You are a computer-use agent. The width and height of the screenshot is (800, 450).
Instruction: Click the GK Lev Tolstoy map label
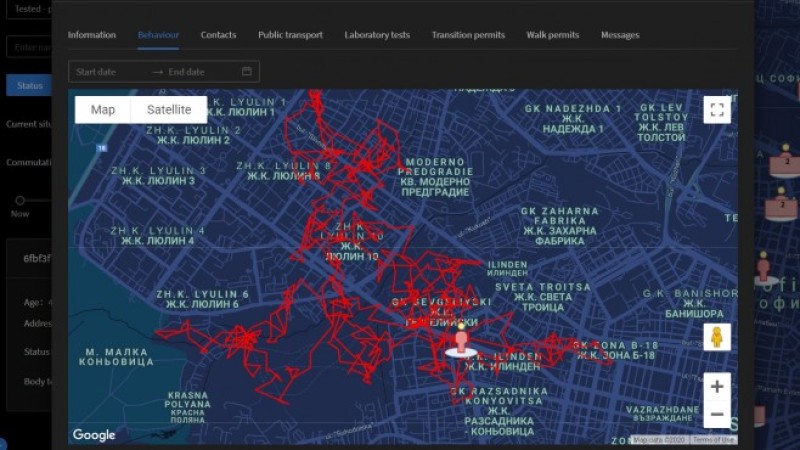(661, 122)
